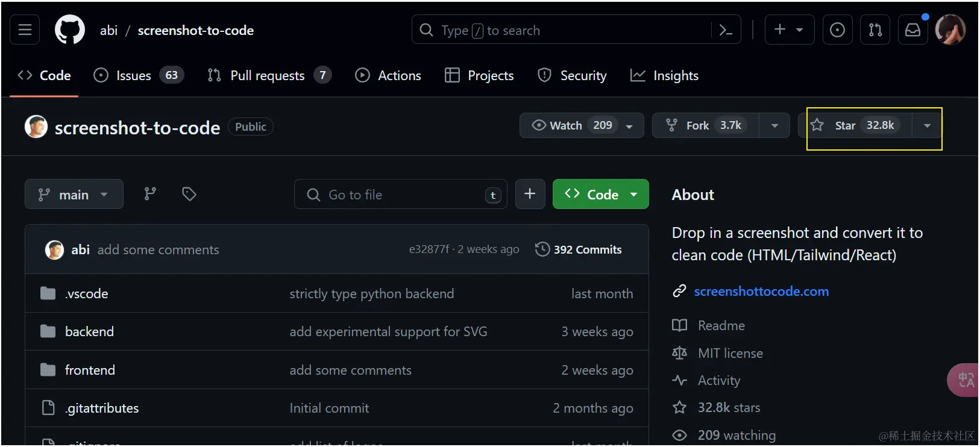
Task: Open pull requests icon in top header
Action: tap(875, 30)
